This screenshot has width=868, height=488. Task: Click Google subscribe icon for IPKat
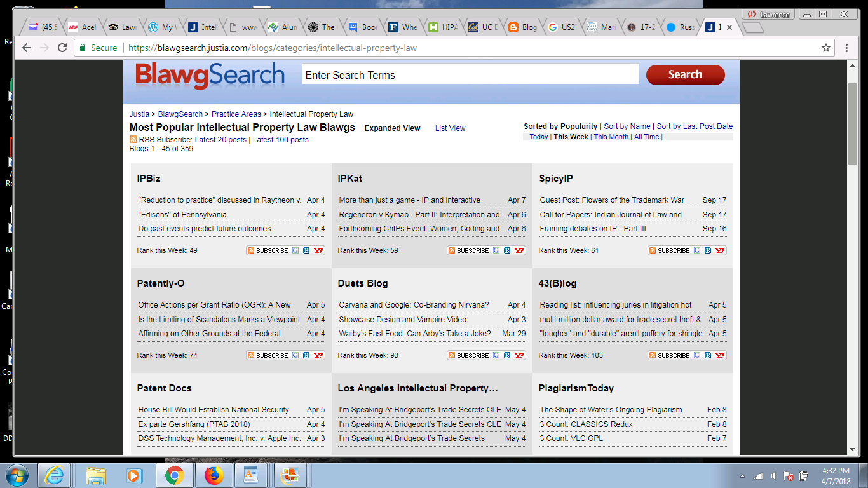[496, 250]
